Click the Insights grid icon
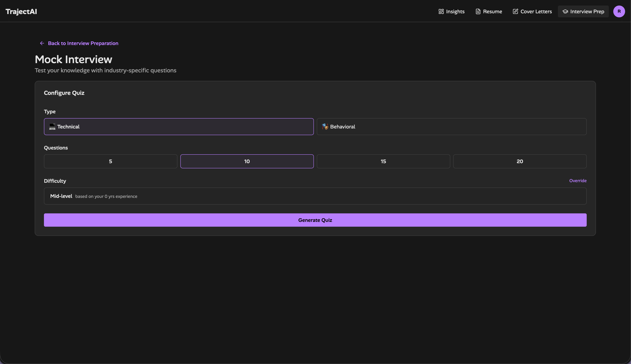631x364 pixels. coord(441,11)
